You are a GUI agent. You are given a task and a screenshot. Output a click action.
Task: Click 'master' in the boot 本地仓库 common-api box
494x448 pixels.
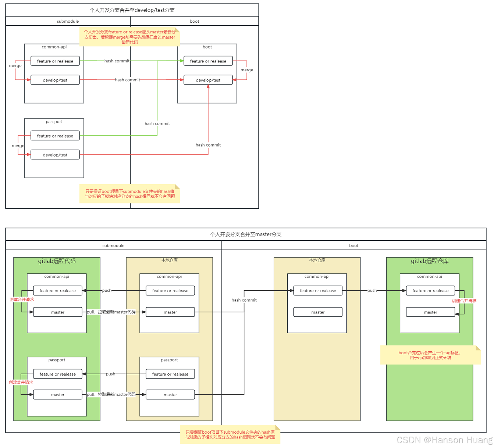(318, 312)
